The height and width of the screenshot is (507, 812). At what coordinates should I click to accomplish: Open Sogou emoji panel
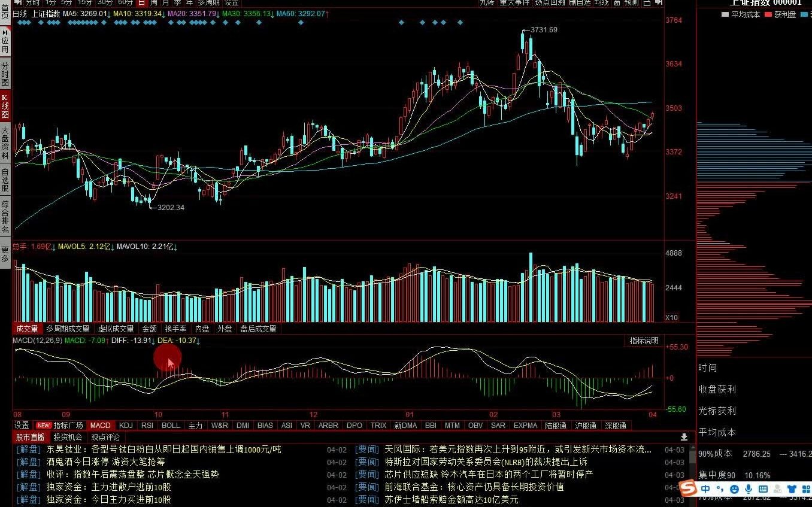pos(734,488)
